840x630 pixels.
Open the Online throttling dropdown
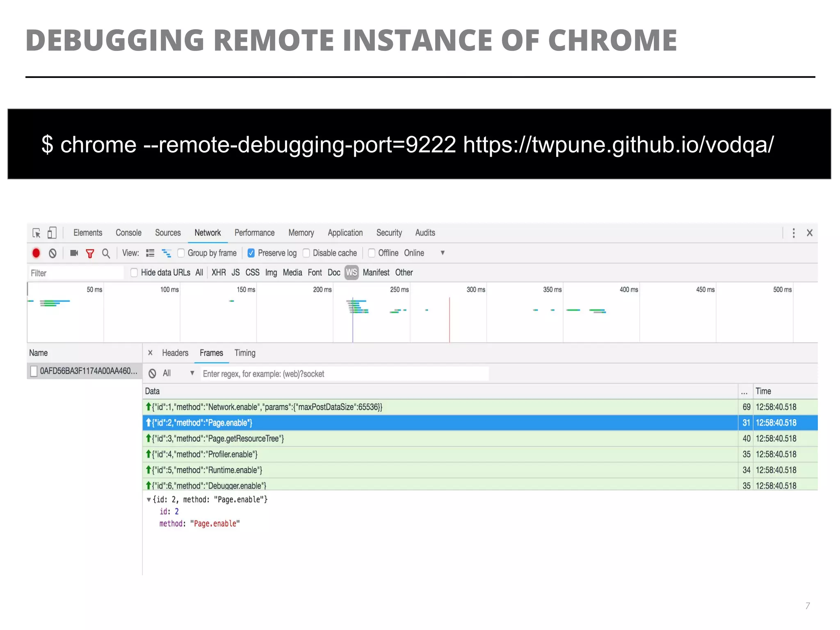424,253
